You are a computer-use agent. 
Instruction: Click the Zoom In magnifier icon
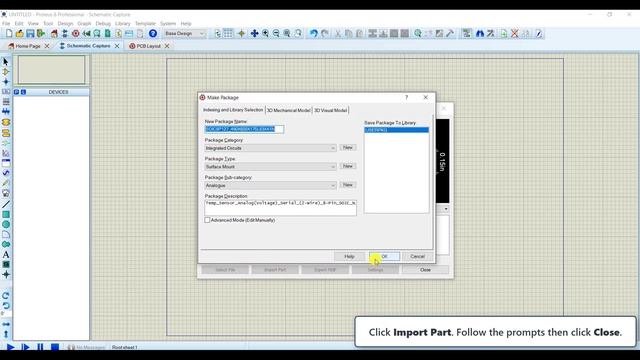point(265,33)
